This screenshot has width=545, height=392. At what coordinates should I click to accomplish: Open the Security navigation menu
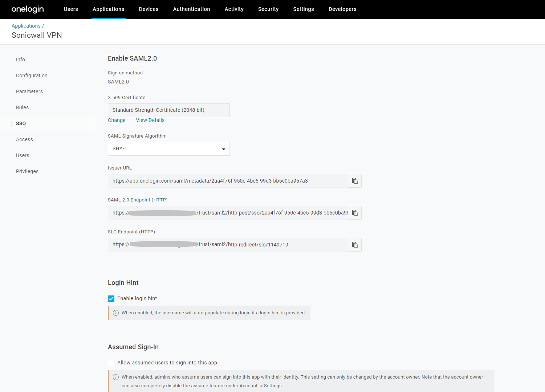point(268,9)
